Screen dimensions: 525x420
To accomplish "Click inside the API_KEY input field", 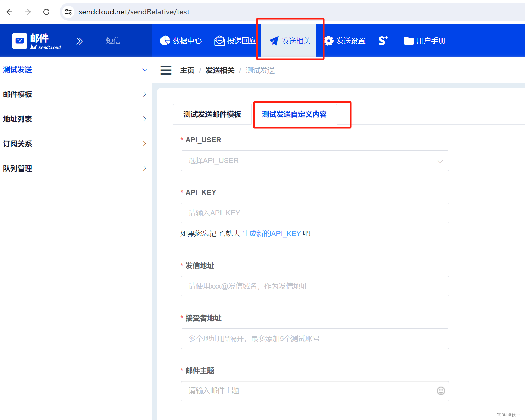I will coord(314,213).
